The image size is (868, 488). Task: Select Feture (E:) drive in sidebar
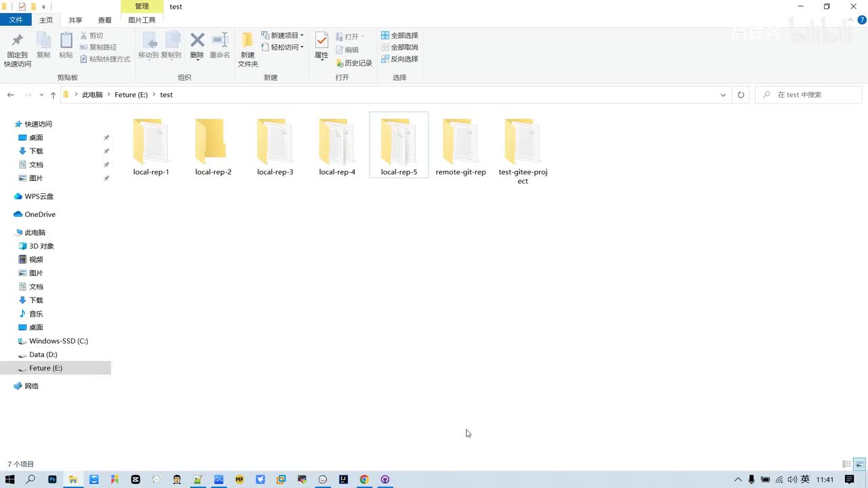(x=56, y=368)
